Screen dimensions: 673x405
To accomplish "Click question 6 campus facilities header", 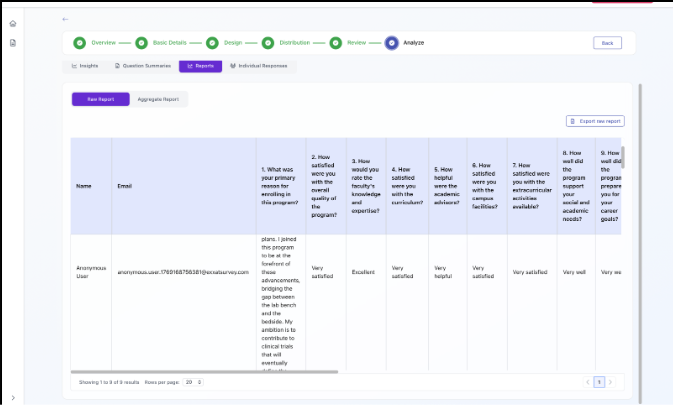I will (x=487, y=186).
